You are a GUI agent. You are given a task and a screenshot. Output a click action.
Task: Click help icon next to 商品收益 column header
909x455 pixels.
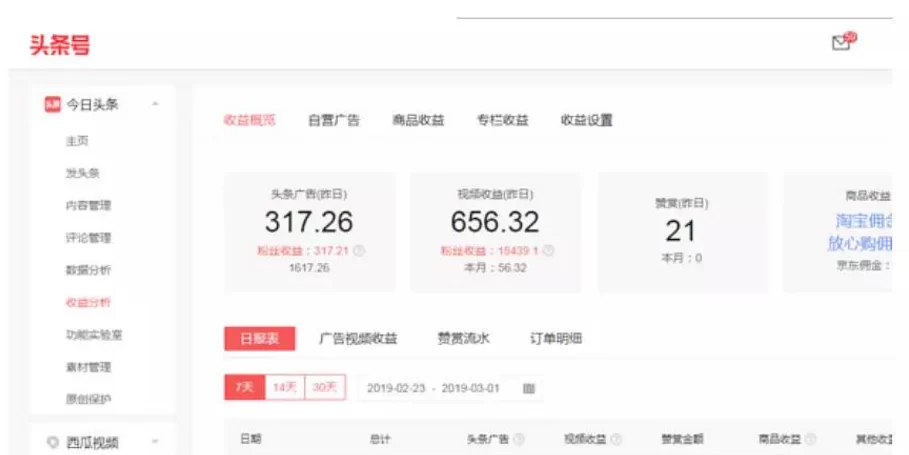pyautogui.click(x=811, y=439)
